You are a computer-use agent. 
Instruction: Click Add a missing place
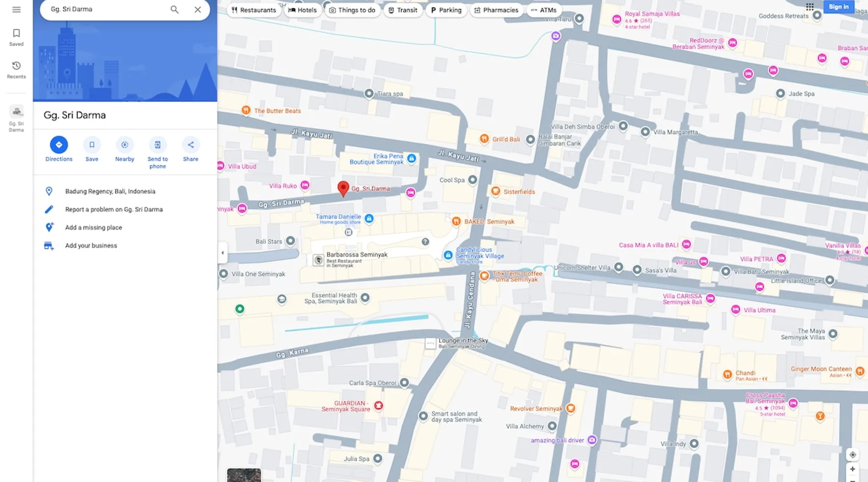tap(94, 228)
